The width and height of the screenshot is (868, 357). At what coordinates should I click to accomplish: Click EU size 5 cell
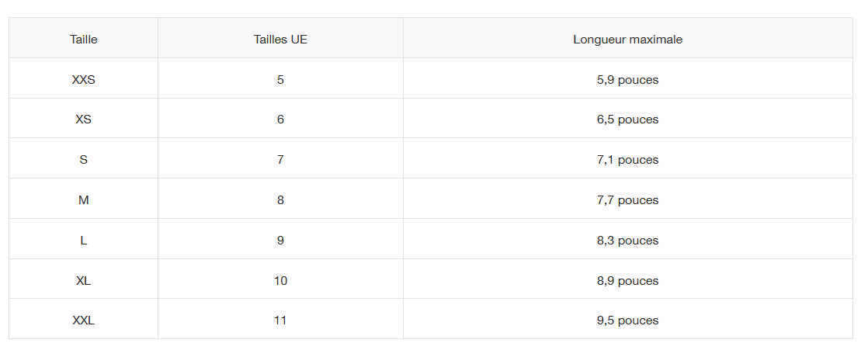pyautogui.click(x=280, y=79)
